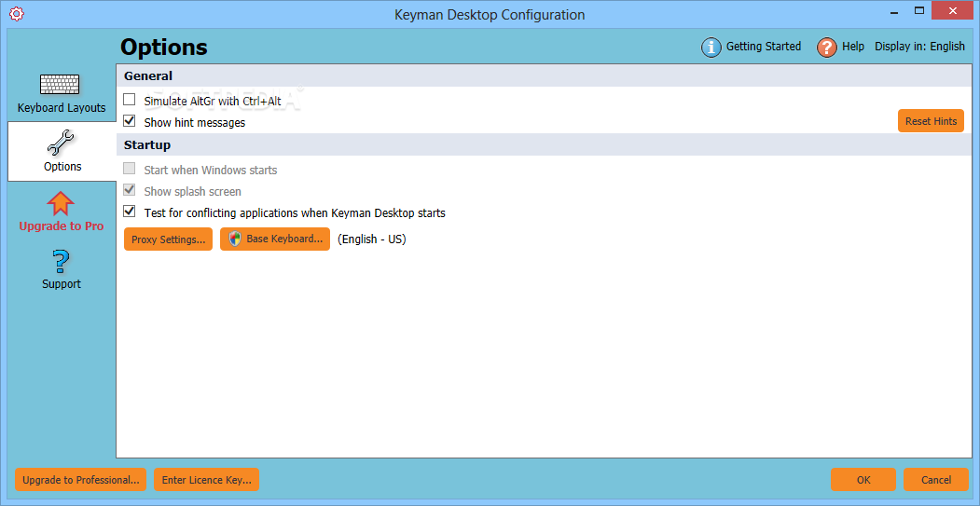
Task: Click the keyboard icon above Keyboard Layouts
Action: (x=60, y=85)
